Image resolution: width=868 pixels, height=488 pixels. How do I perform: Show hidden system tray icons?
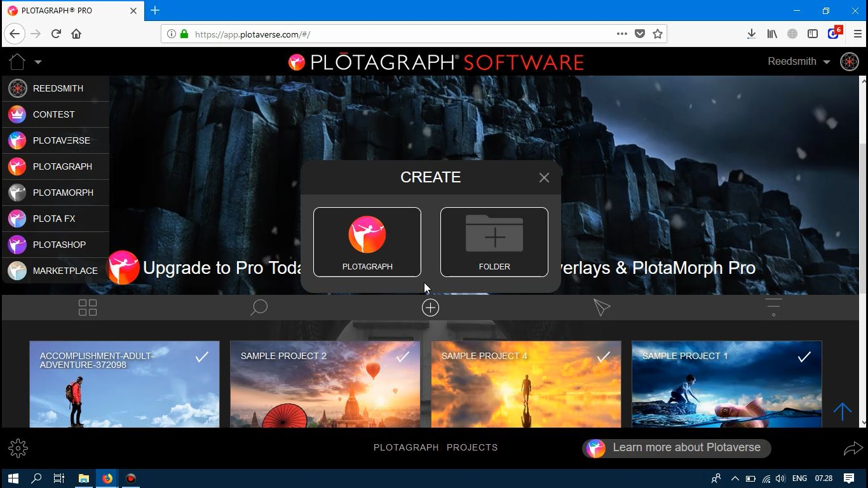click(x=735, y=478)
